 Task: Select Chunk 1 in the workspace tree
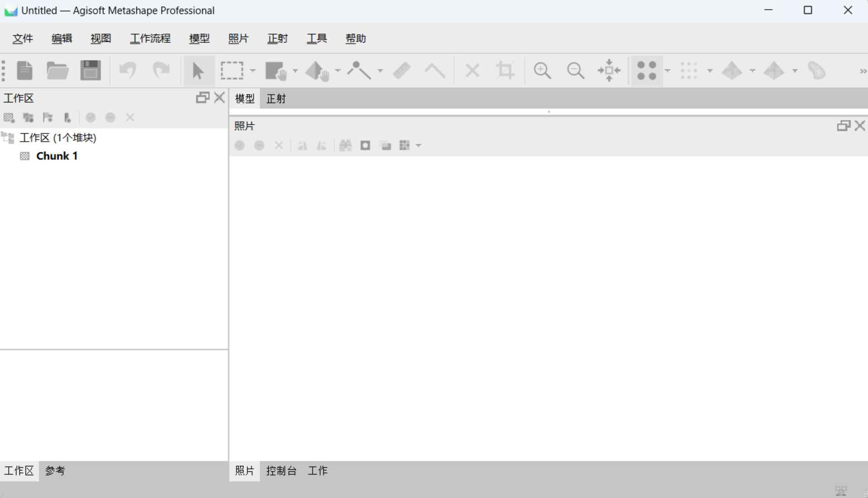pos(56,156)
